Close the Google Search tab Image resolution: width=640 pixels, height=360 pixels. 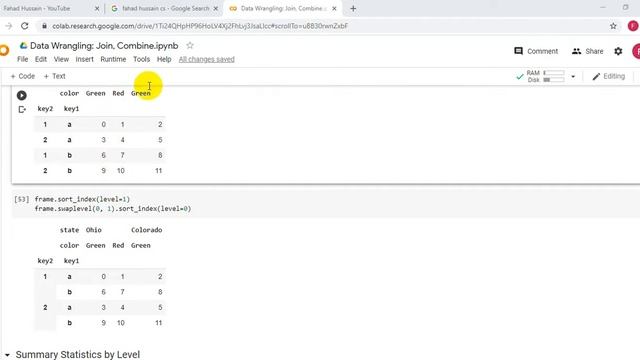tap(216, 8)
